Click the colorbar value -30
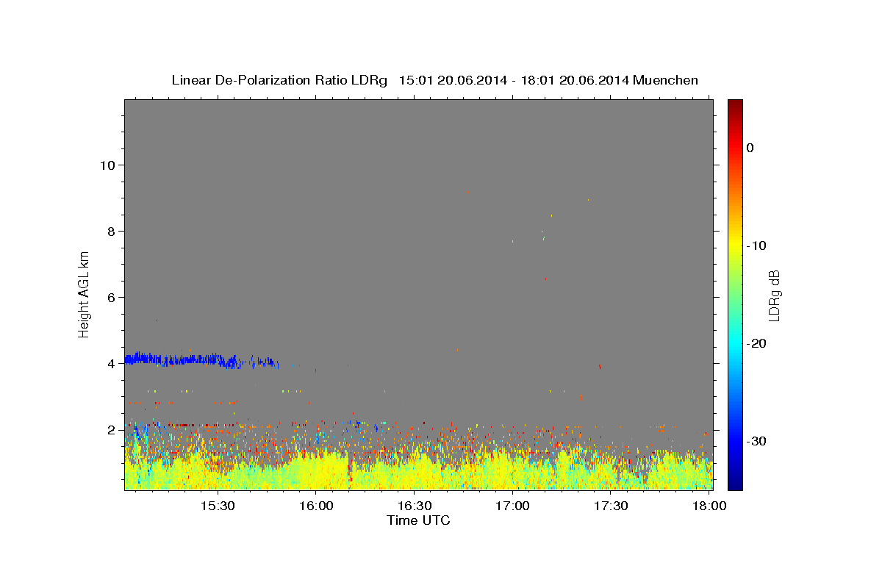Image resolution: width=882 pixels, height=588 pixels. coord(756,441)
